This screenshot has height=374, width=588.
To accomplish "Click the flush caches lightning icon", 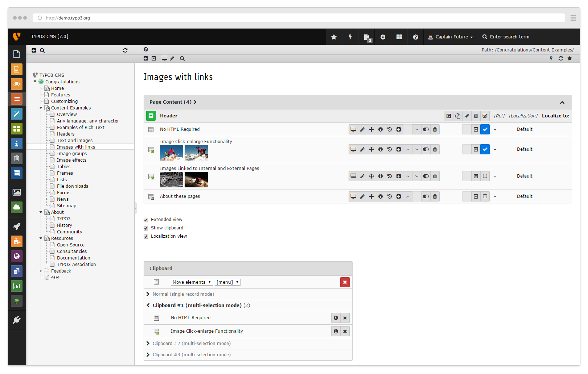I will [x=350, y=37].
